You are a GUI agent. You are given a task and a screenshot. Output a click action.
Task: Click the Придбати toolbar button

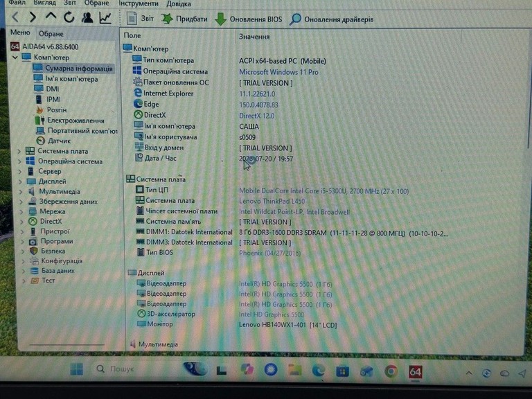click(184, 19)
